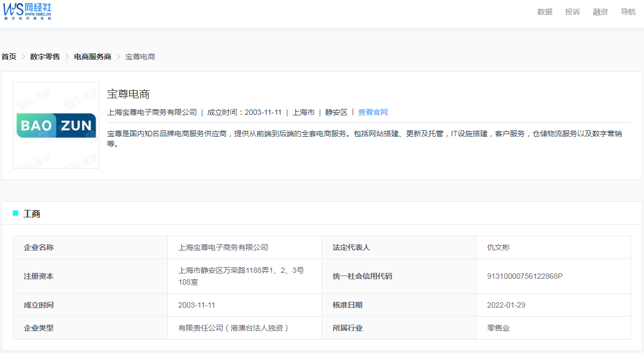
Task: Open the 投诉 menu in header
Action: [572, 12]
